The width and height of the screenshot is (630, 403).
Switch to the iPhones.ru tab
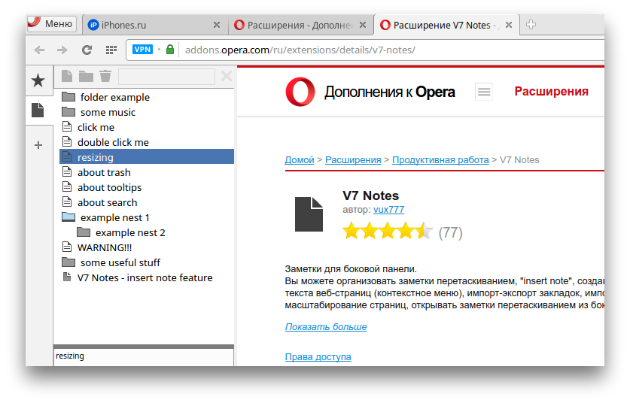click(153, 25)
